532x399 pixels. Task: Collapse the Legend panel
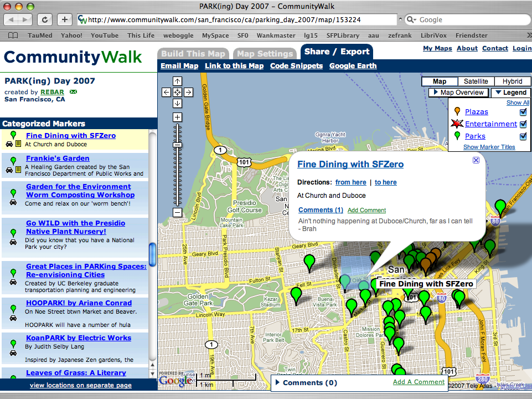pyautogui.click(x=510, y=93)
